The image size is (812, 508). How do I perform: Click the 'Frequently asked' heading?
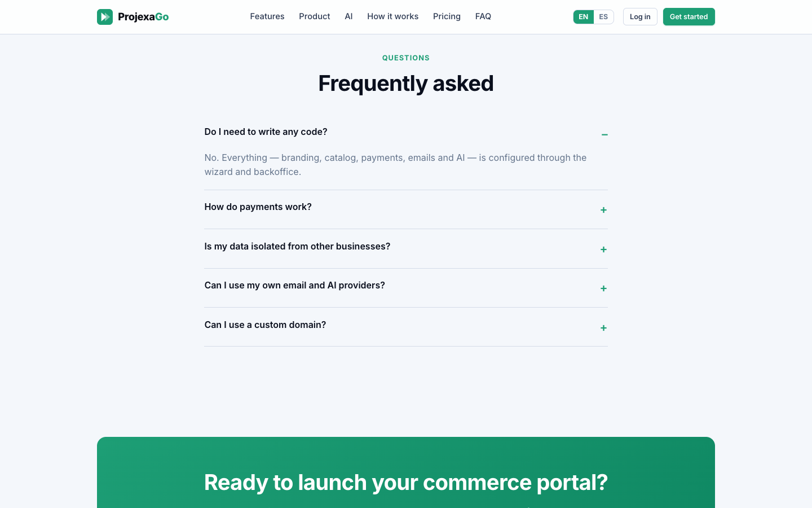point(406,84)
